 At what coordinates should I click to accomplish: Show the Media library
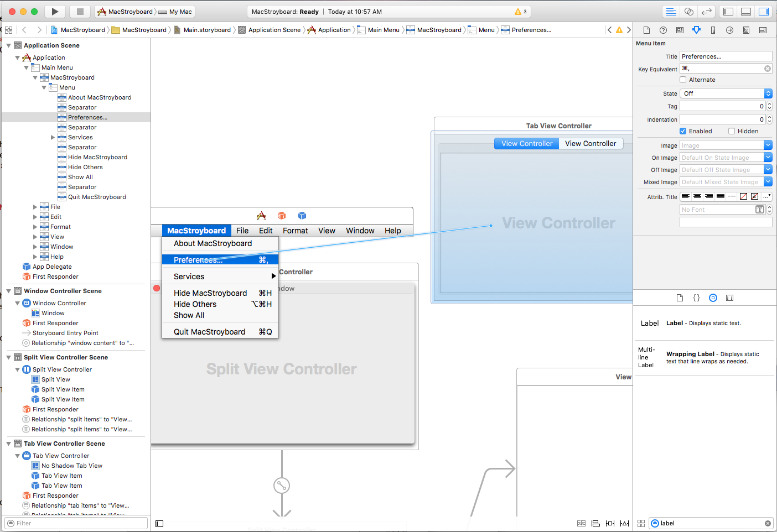coord(729,298)
